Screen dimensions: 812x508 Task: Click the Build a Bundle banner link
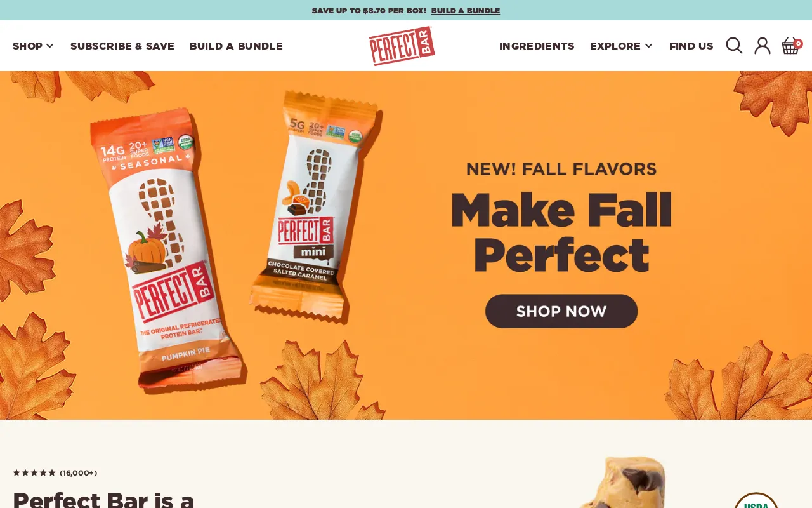pos(466,10)
